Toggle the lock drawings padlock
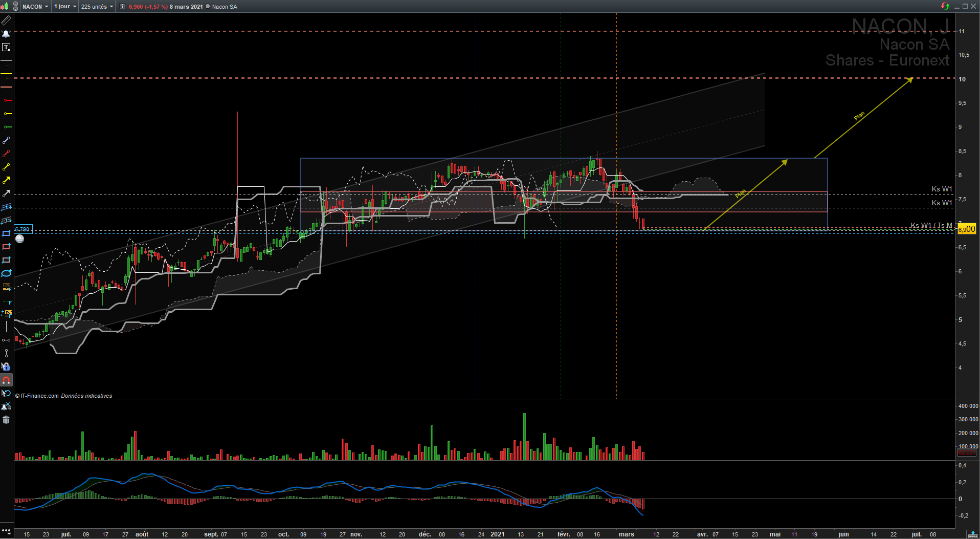Screen dimensions: 980x539 (6, 366)
